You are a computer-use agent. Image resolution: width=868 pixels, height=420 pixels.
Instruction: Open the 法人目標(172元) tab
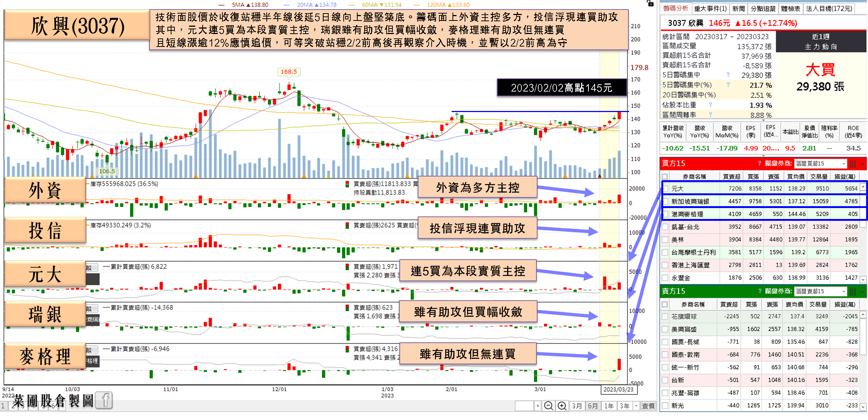(x=829, y=8)
